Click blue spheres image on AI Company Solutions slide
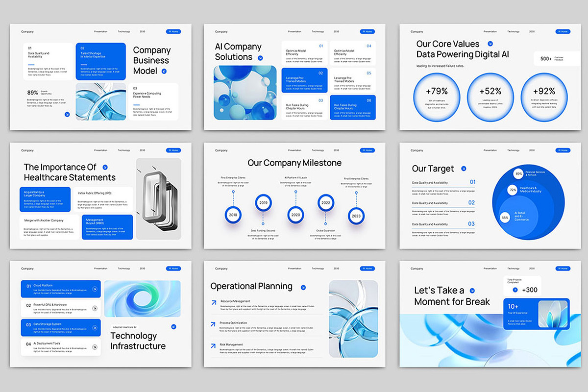 click(x=246, y=93)
